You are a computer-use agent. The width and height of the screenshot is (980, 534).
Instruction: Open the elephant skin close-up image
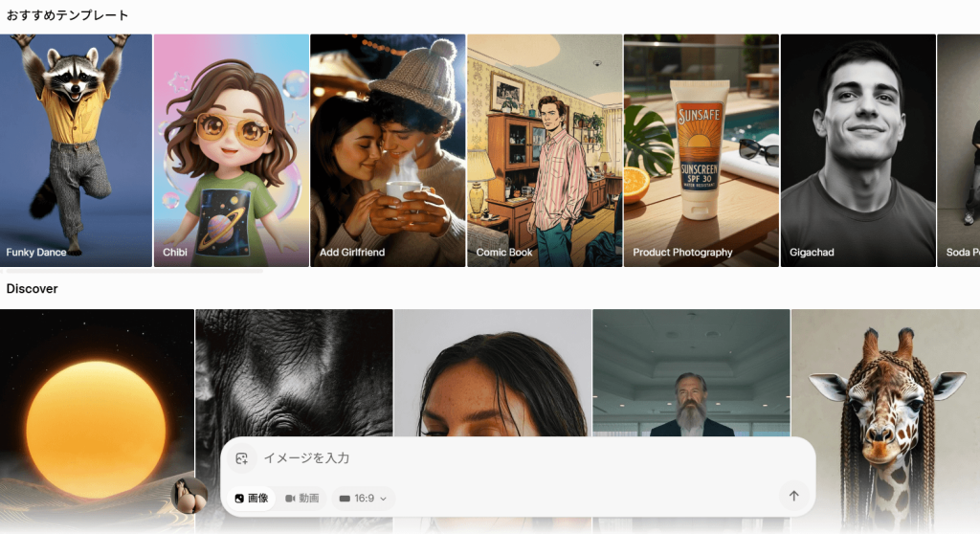294,373
